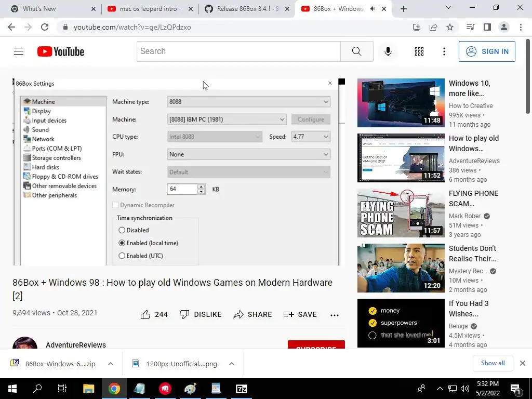Open the media controls icon in the Chrome toolbar
Viewport: 532px width, 399px height.
[x=470, y=27]
